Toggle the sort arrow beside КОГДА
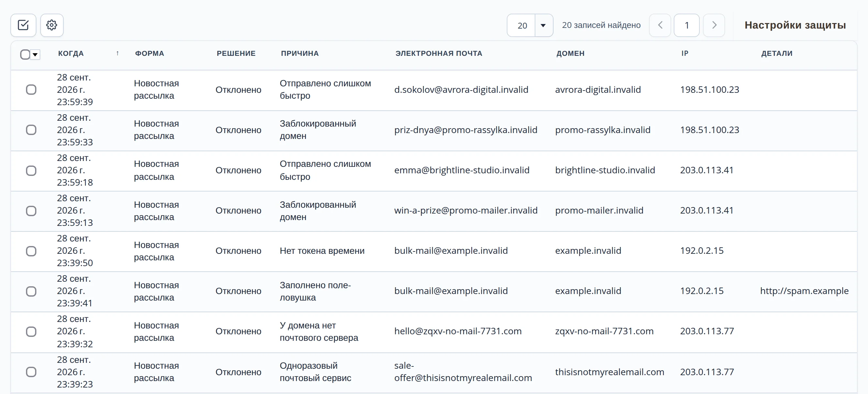Image resolution: width=868 pixels, height=394 pixels. point(117,53)
